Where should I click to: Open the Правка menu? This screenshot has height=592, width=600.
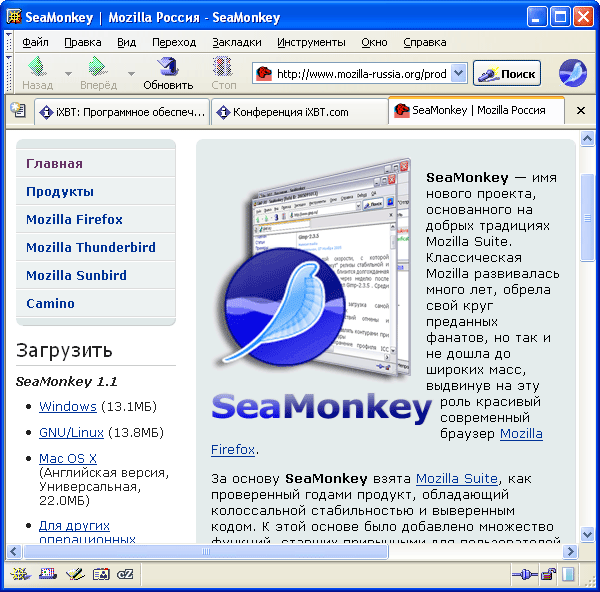pyautogui.click(x=83, y=42)
